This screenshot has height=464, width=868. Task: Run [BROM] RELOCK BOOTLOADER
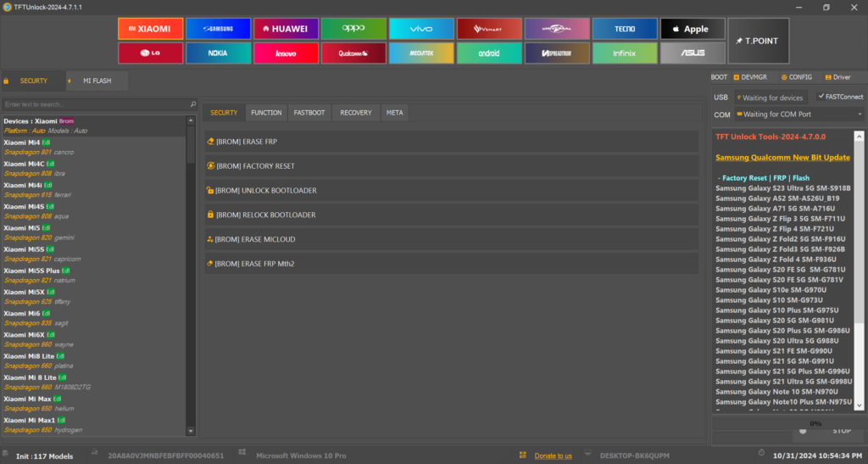point(451,215)
